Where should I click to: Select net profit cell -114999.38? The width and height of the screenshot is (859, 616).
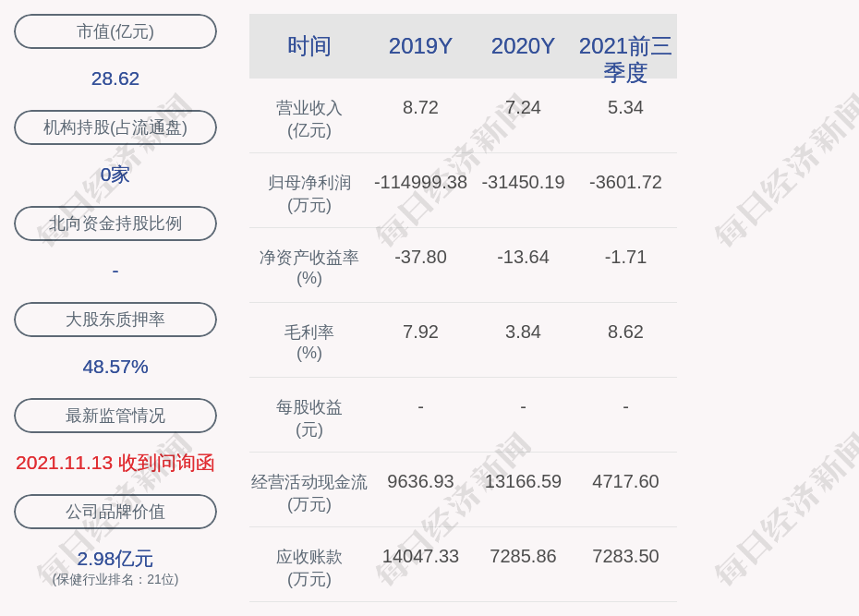pyautogui.click(x=421, y=182)
